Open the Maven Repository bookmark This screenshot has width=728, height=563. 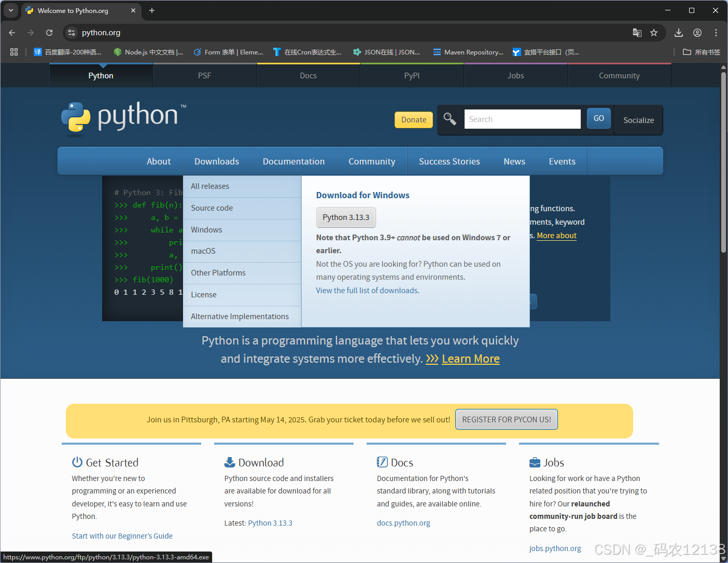468,52
